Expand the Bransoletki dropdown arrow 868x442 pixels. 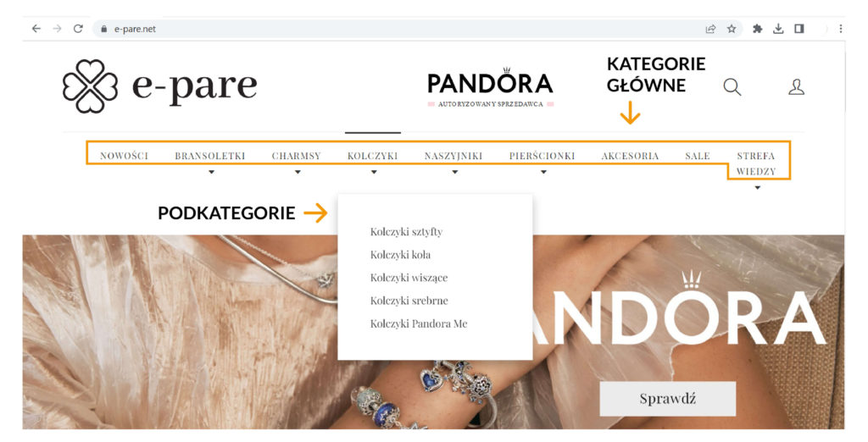click(211, 172)
